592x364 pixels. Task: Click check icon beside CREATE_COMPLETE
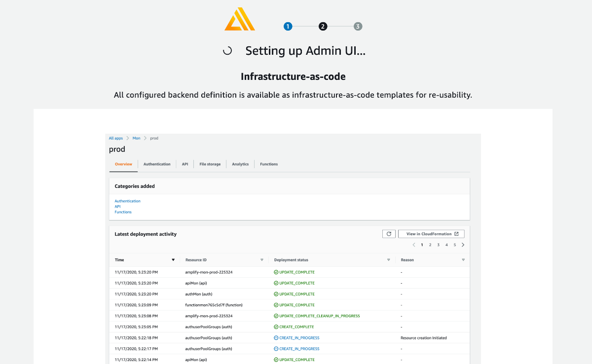point(276,327)
